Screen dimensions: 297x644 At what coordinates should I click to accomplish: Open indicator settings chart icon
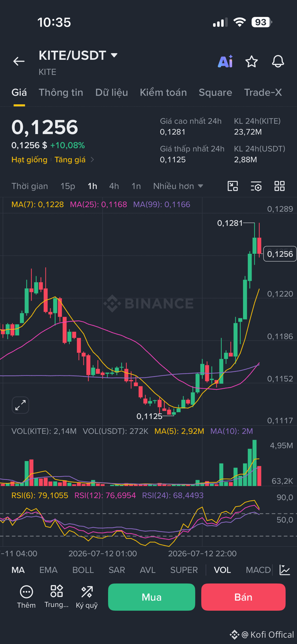point(285,570)
